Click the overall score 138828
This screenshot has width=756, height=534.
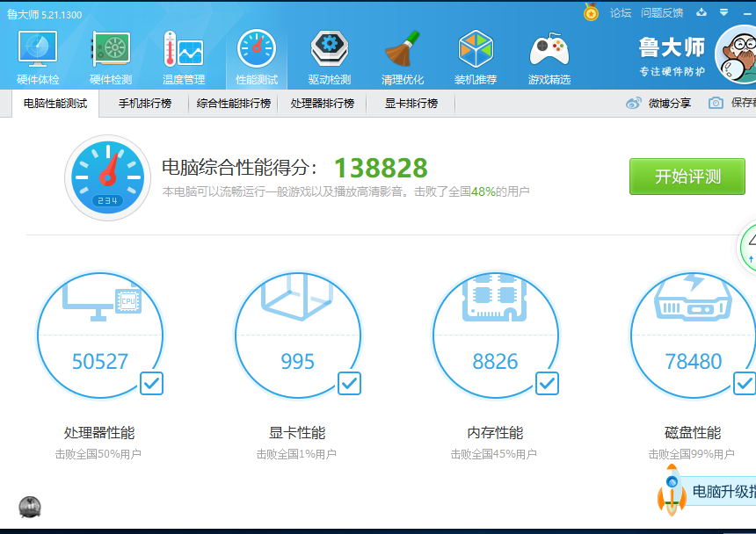(x=381, y=168)
